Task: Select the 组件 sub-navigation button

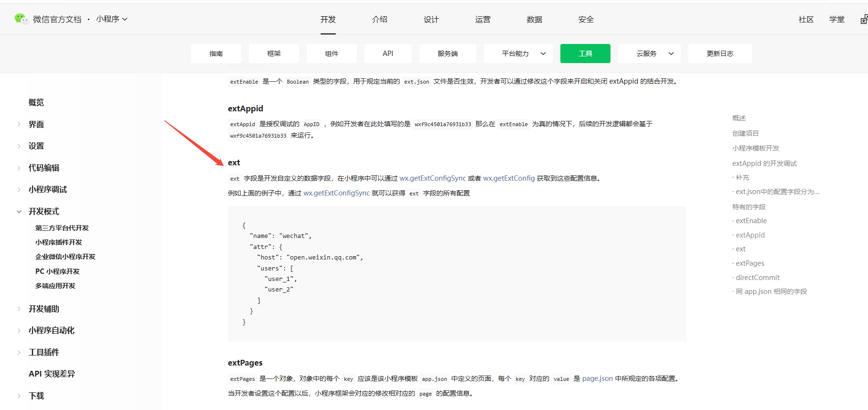Action: (332, 54)
